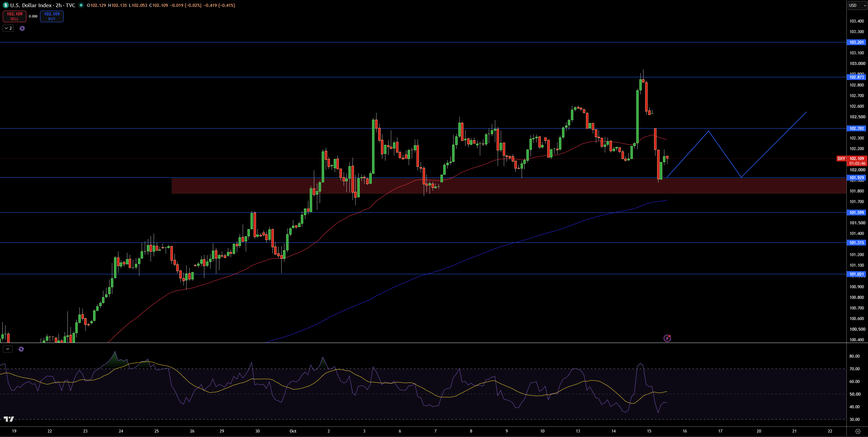This screenshot has height=437, width=868.
Task: Open chart settings hexagon gear icon
Action: pos(858,431)
